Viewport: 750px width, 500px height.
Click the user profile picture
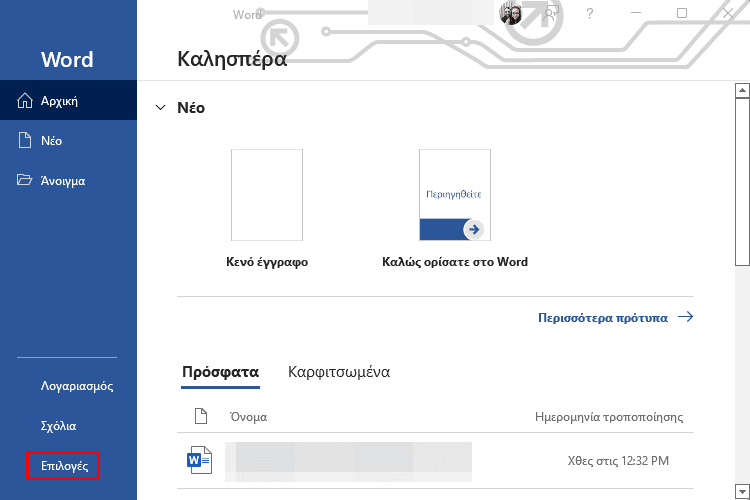coord(510,13)
